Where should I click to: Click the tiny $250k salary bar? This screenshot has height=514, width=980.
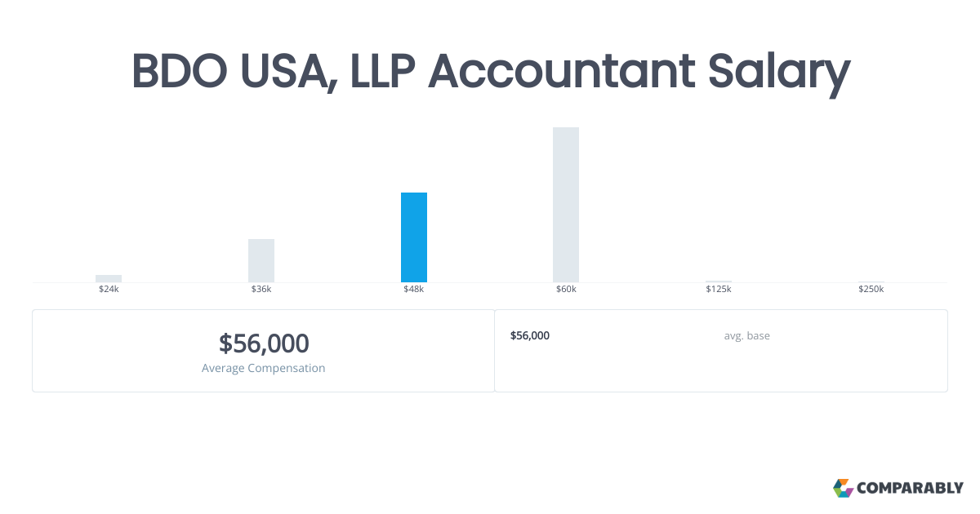(871, 281)
